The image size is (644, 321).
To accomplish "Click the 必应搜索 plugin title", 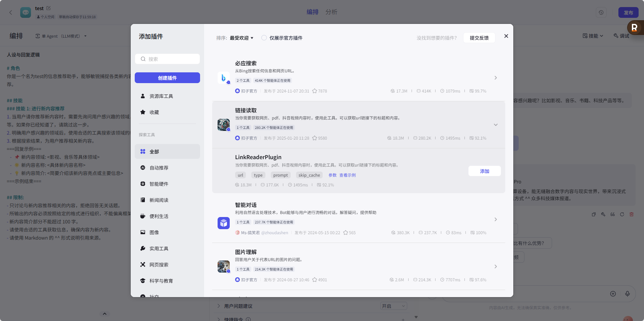I will (x=246, y=63).
